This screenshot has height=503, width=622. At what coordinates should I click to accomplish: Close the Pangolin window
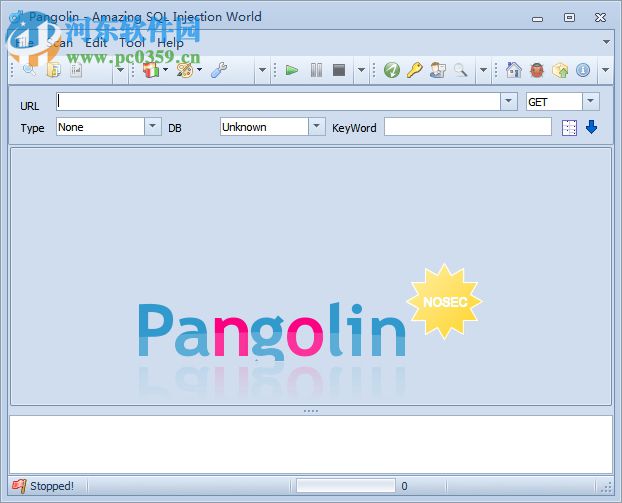[x=601, y=17]
